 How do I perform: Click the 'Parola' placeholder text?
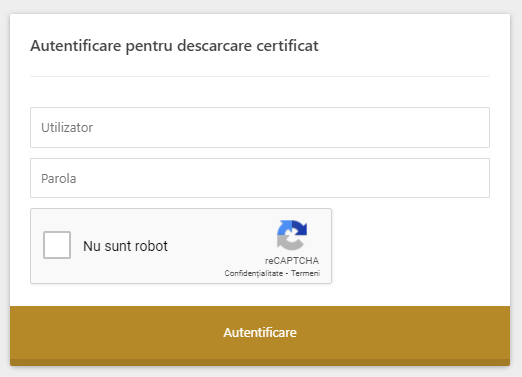59,179
